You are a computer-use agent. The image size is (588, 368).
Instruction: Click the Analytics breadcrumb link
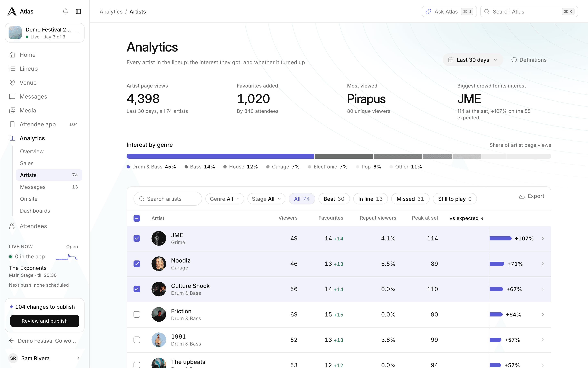111,11
